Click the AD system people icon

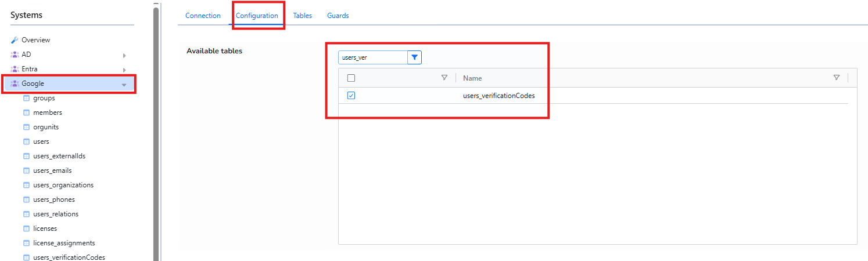pyautogui.click(x=15, y=55)
